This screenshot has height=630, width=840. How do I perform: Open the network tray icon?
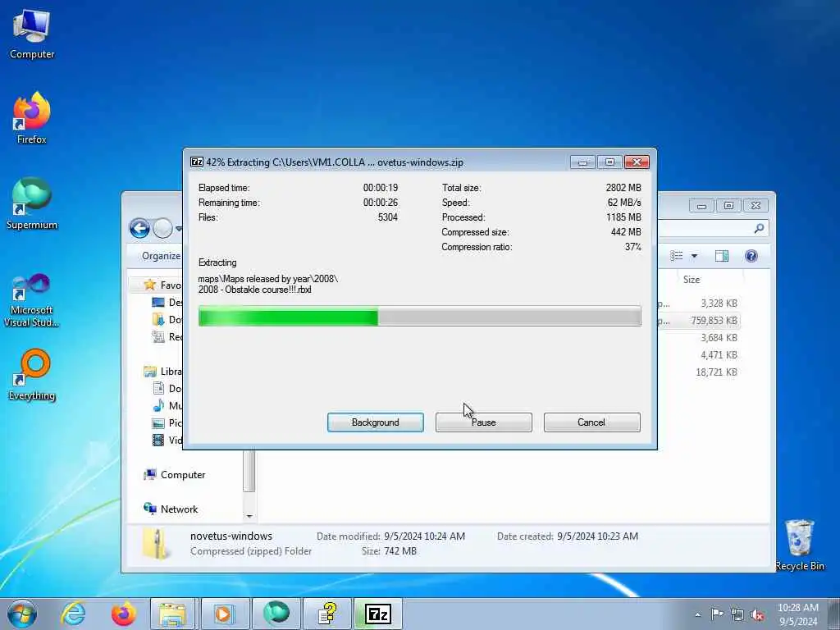click(x=737, y=614)
